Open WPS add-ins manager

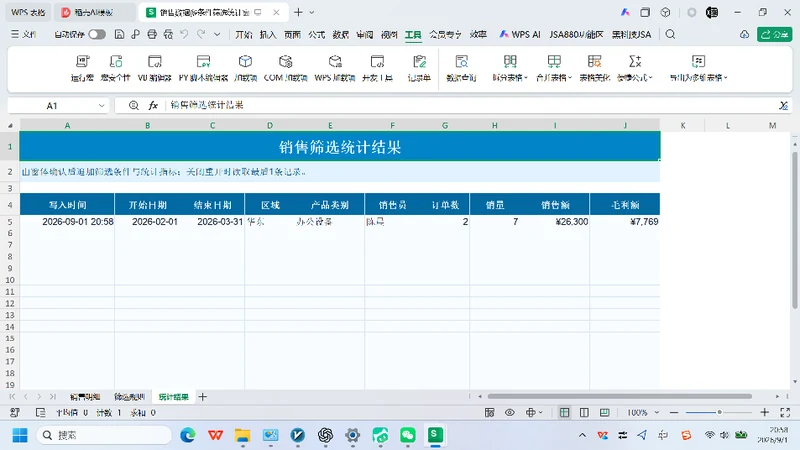click(x=335, y=68)
